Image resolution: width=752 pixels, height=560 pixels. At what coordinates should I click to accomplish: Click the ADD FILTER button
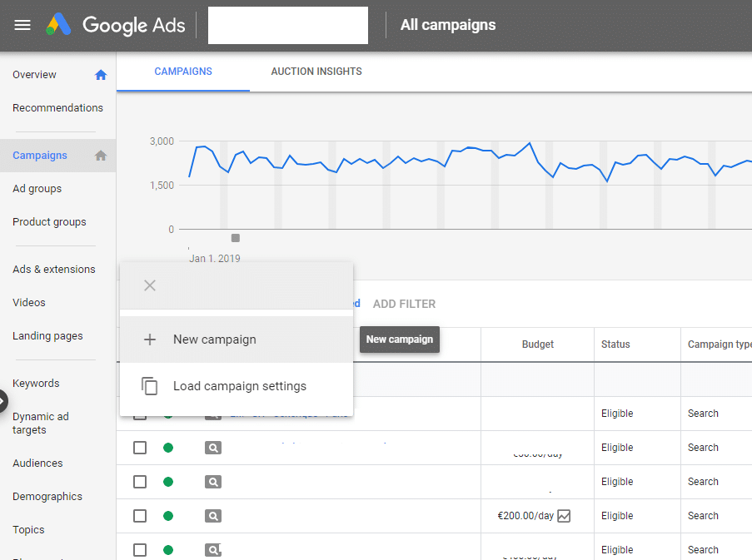tap(404, 304)
